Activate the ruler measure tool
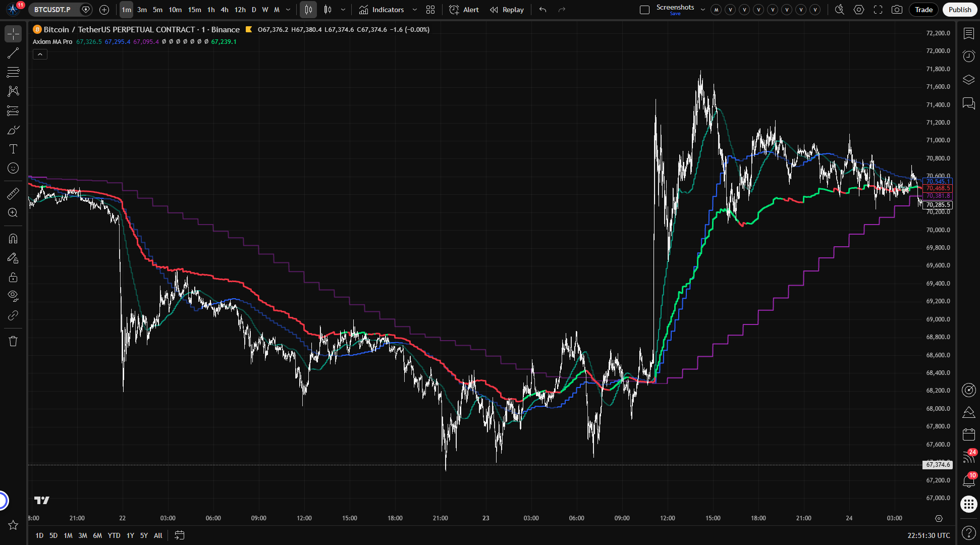980x545 pixels. click(13, 193)
